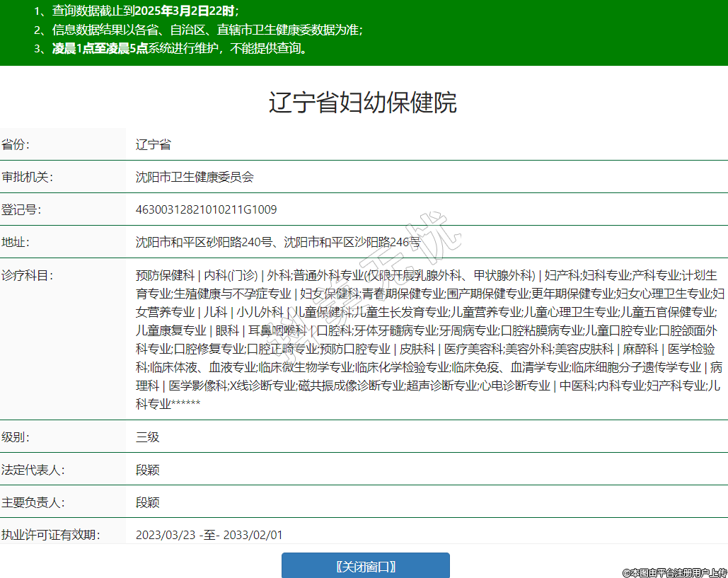Click the 级别 field label

(16, 437)
